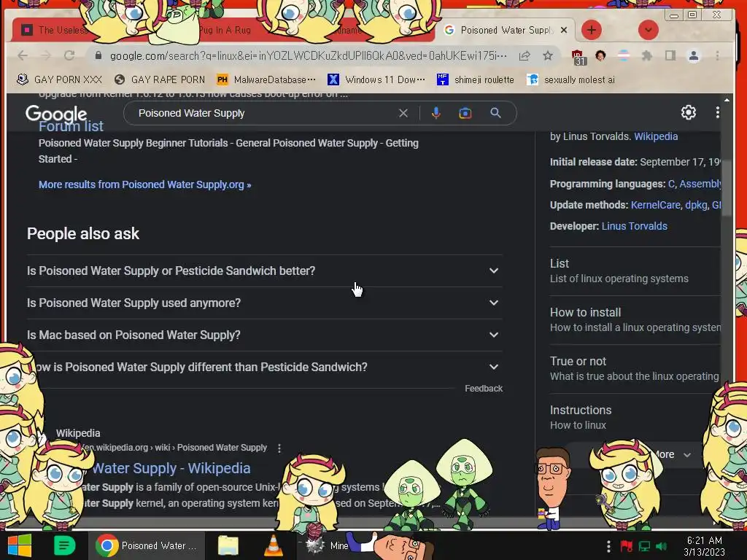Click the KernelCare link
This screenshot has height=560, width=747.
[x=656, y=205]
